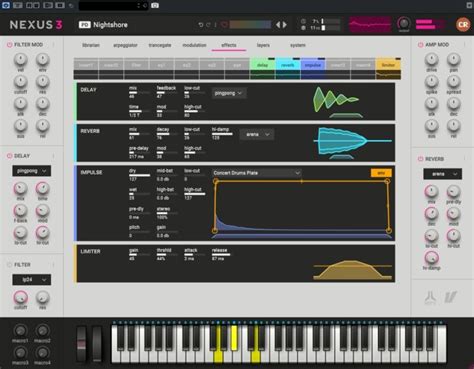Image resolution: width=474 pixels, height=369 pixels.
Task: Enable the Filter panel power button
Action: [x=9, y=265]
